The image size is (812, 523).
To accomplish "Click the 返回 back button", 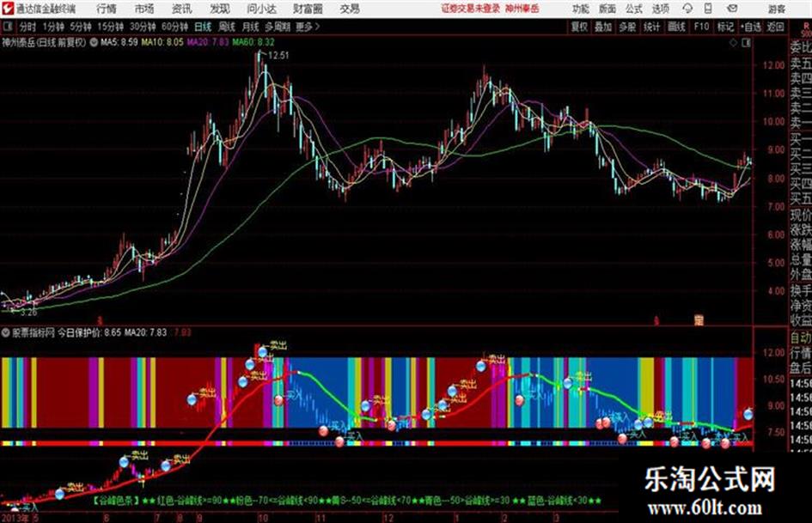I will coord(775,27).
